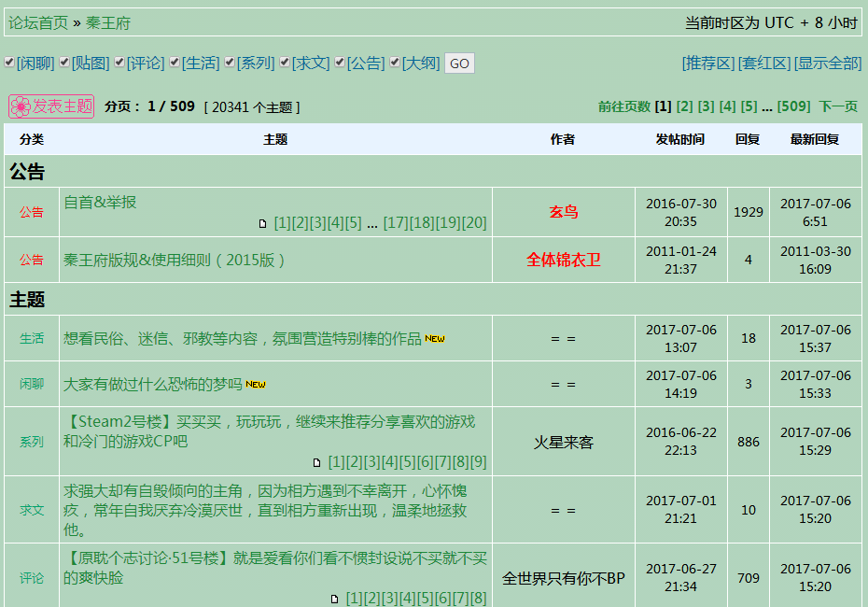Open page 17 of the 自首&举报 thread
868x607 pixels.
pos(396,223)
